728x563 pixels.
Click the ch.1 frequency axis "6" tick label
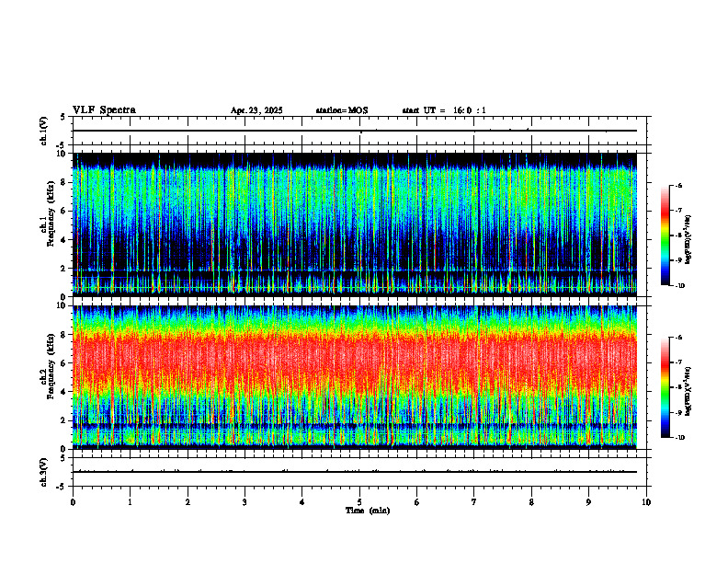[x=63, y=211]
